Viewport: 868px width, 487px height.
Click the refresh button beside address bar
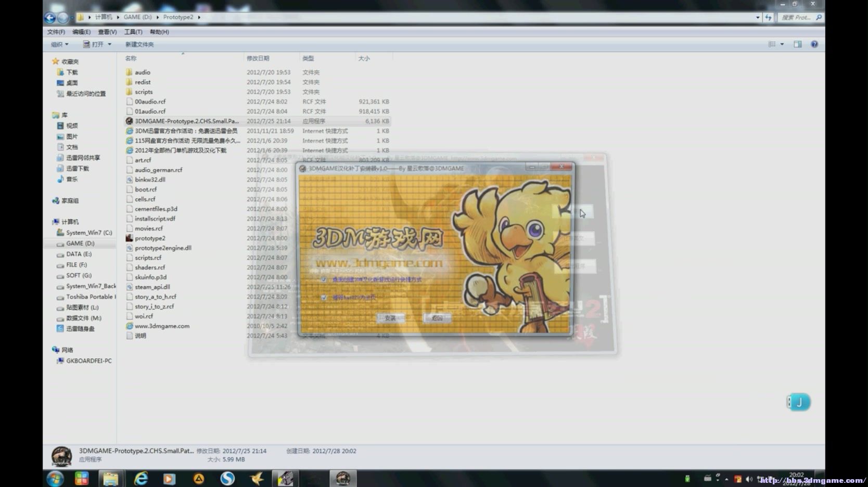tap(768, 18)
